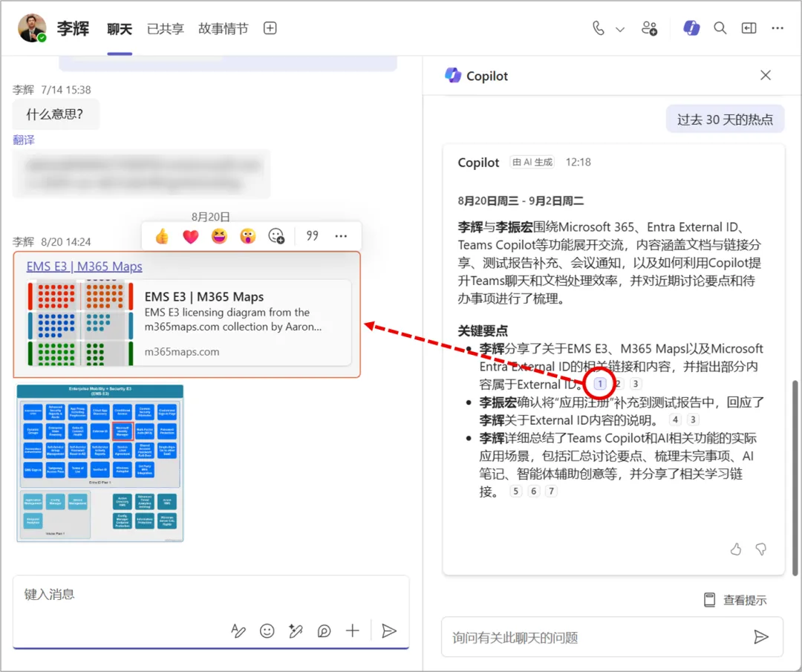The height and width of the screenshot is (672, 802).
Task: React with thumbs up emoji
Action: click(162, 236)
